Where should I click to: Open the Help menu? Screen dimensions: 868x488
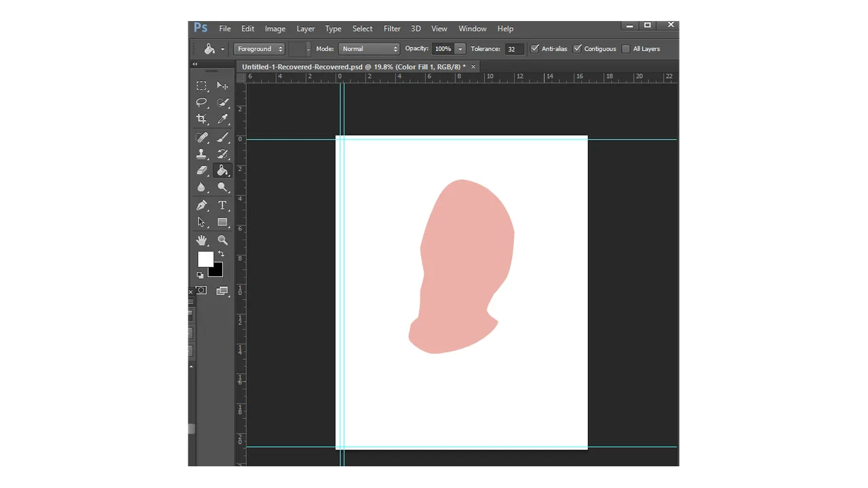(x=505, y=28)
